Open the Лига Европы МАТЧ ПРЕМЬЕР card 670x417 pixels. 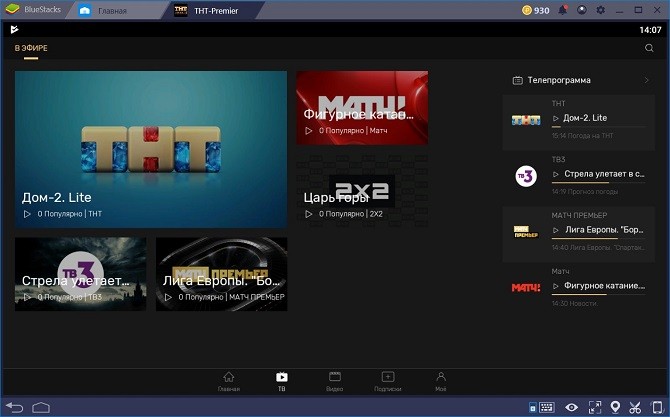pos(221,274)
